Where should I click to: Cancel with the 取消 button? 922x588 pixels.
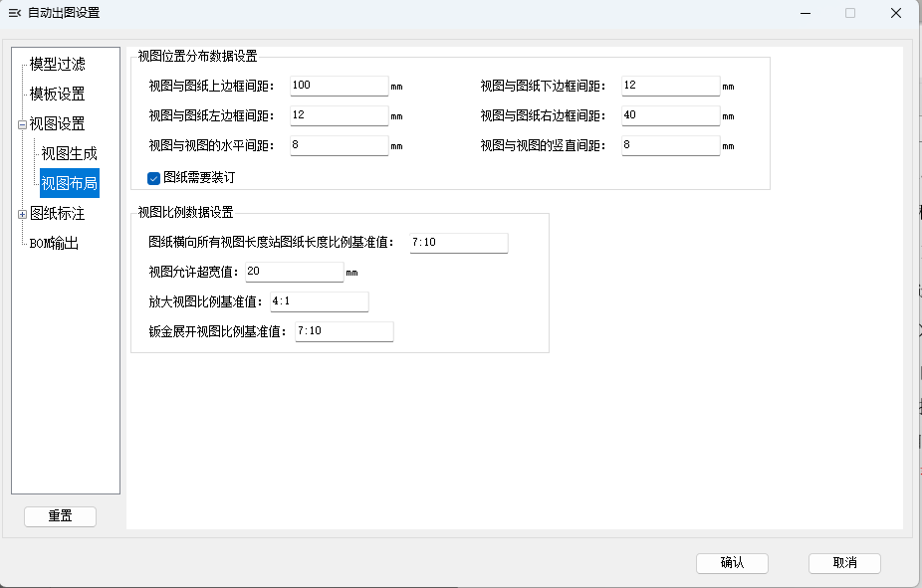pos(844,563)
